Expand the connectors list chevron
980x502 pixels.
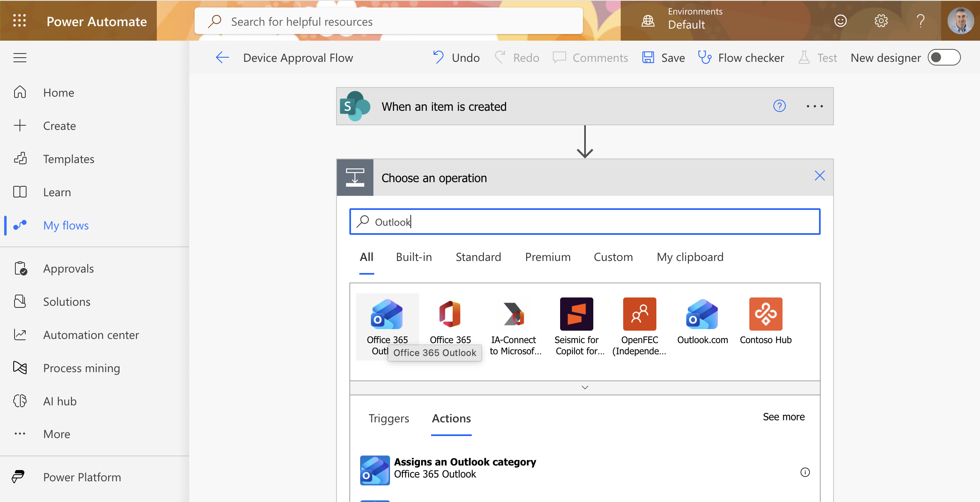pyautogui.click(x=585, y=387)
